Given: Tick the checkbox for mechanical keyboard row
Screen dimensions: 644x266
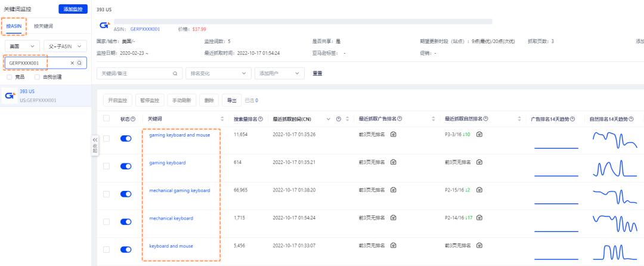Looking at the screenshot, I should [x=106, y=222].
